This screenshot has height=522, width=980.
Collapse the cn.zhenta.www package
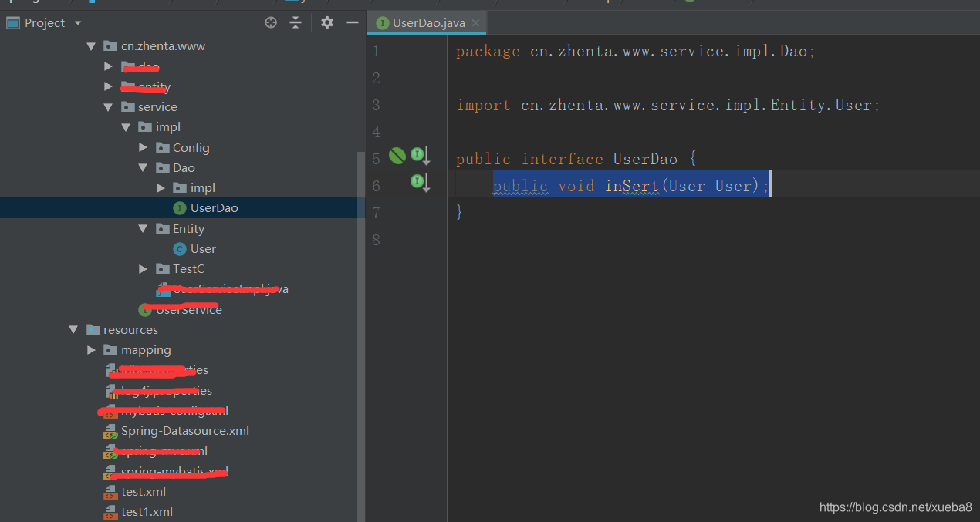pos(91,46)
